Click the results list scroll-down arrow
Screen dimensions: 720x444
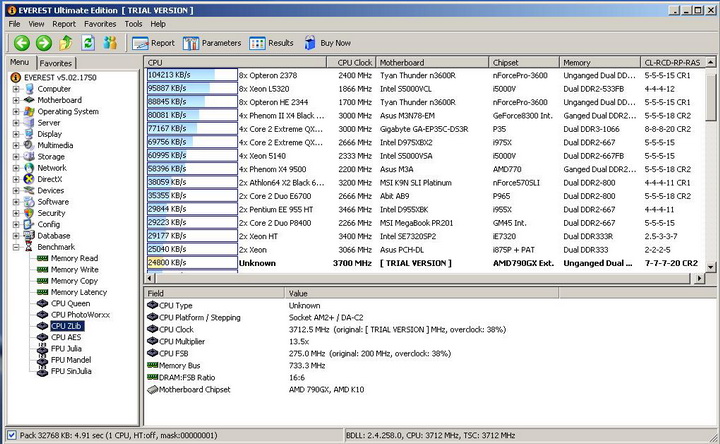(x=710, y=267)
